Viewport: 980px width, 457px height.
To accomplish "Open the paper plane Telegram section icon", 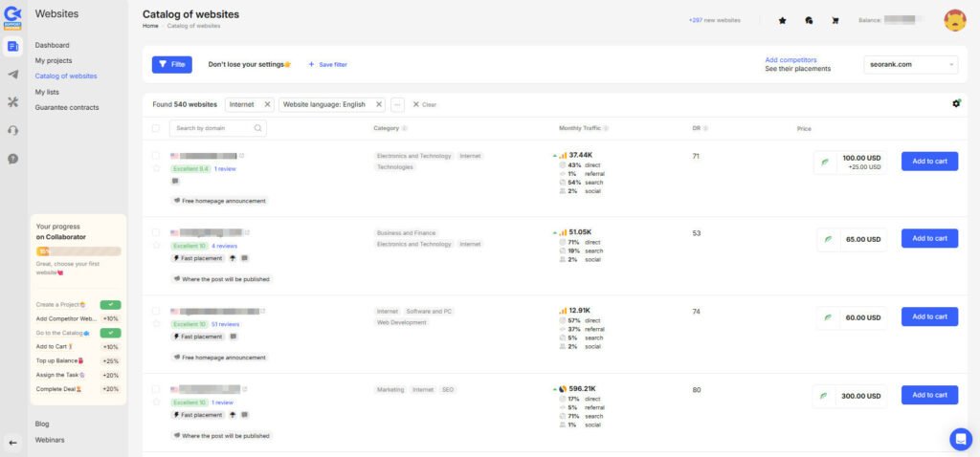I will 12,75.
